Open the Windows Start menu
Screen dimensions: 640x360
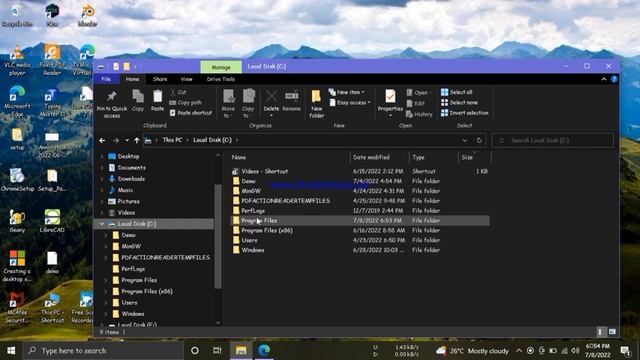click(x=11, y=350)
